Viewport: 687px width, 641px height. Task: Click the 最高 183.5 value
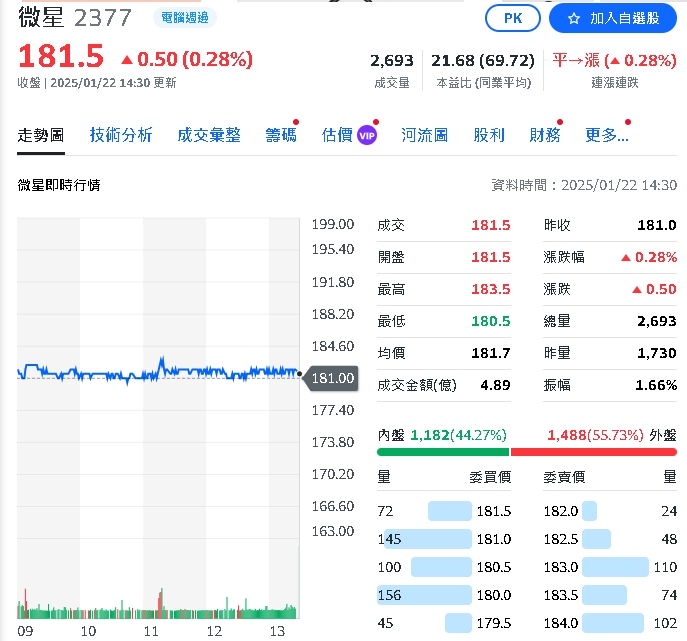(491, 289)
